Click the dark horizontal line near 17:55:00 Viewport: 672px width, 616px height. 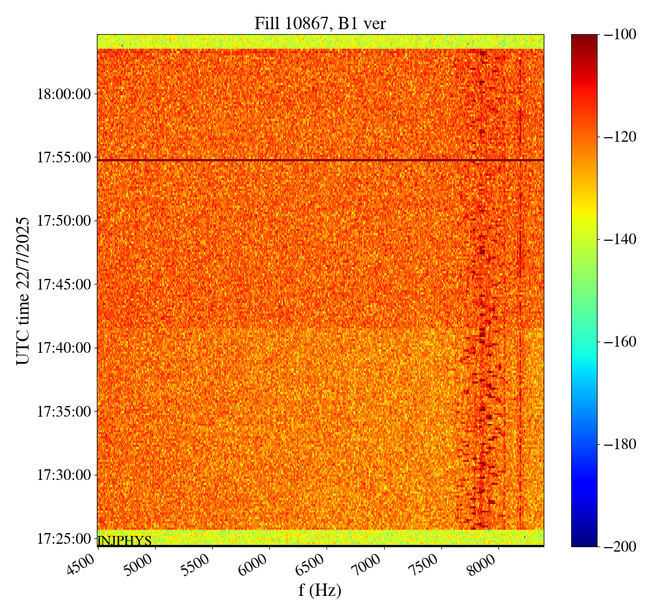click(x=320, y=160)
